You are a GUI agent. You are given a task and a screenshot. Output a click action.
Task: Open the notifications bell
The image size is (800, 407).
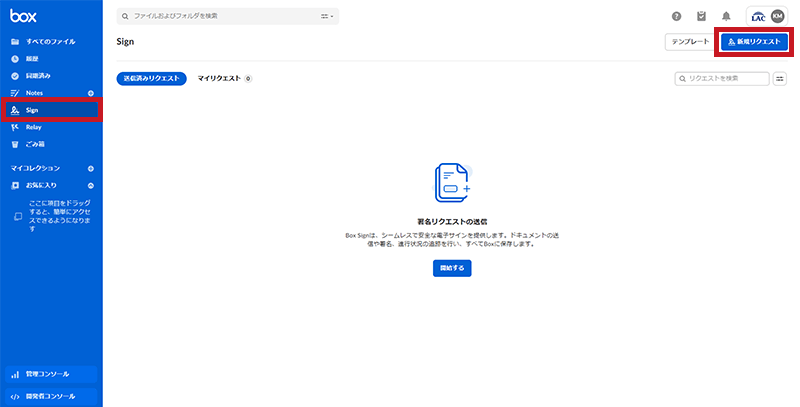pos(726,16)
